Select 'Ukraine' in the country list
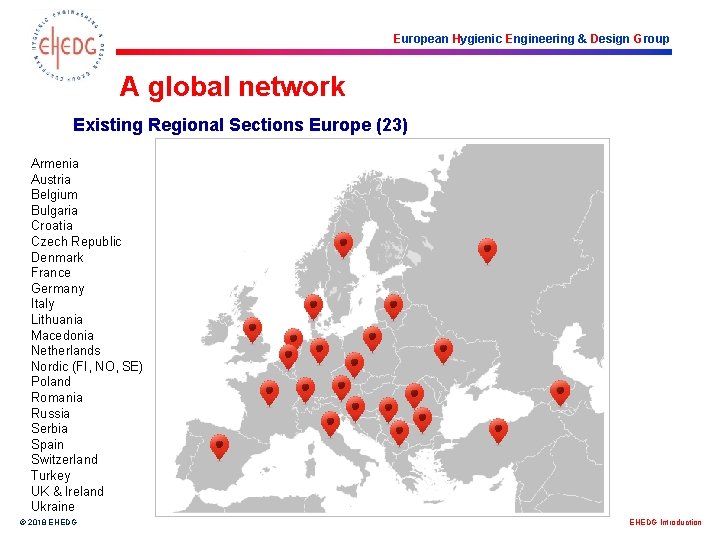Viewport: 720px width, 540px height. [x=52, y=506]
